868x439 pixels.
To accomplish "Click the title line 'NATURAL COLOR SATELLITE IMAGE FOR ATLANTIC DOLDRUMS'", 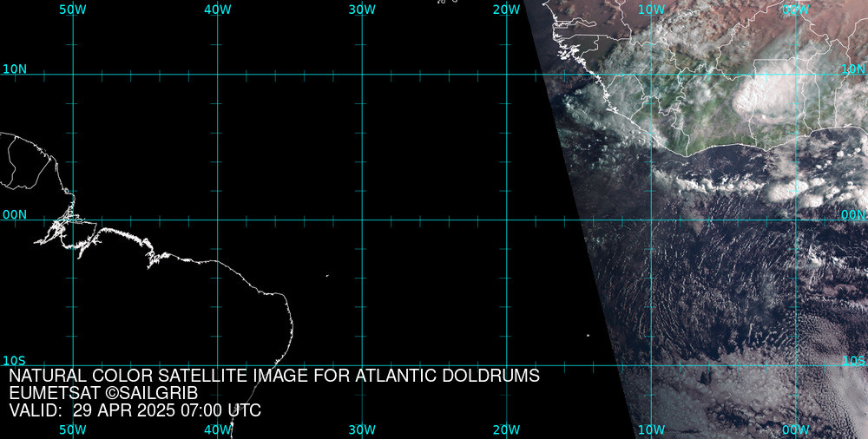I will pyautogui.click(x=274, y=376).
